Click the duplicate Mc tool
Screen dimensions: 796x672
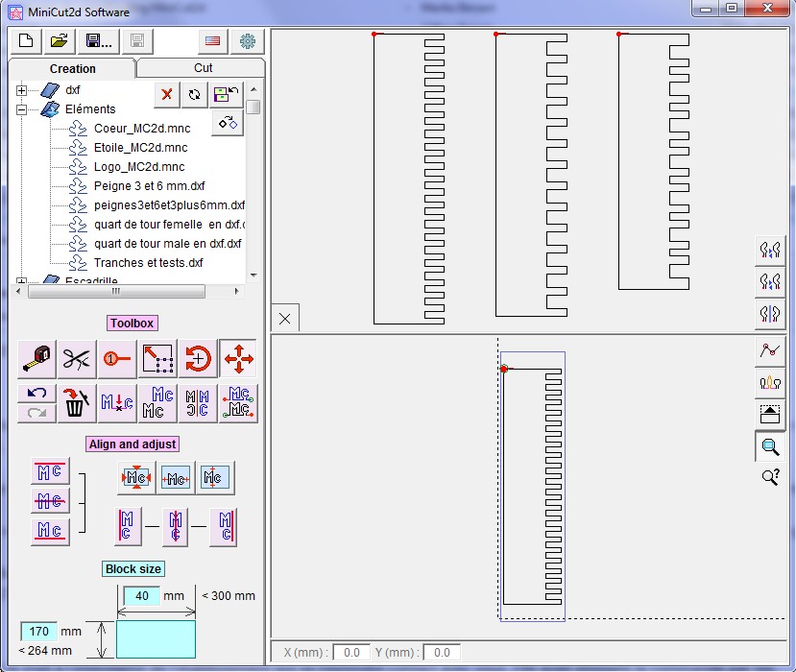pos(157,403)
